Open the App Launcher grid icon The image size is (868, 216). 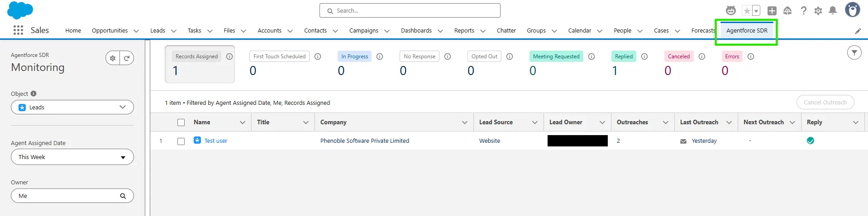point(18,30)
